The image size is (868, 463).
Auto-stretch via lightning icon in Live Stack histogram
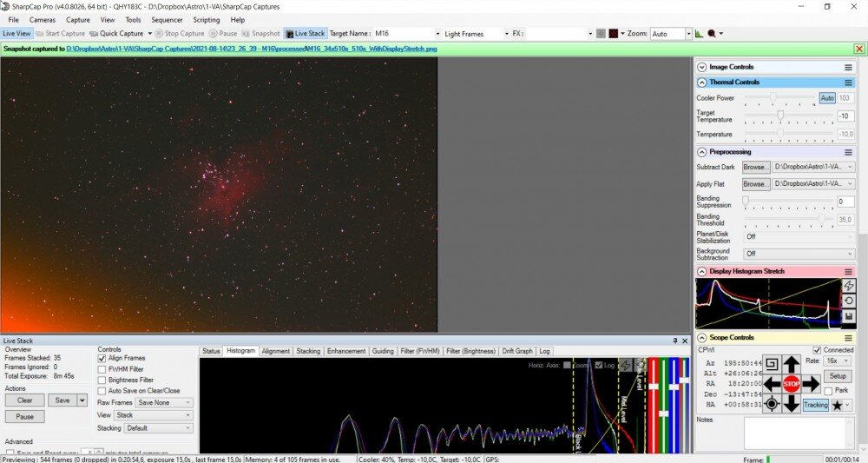(626, 365)
